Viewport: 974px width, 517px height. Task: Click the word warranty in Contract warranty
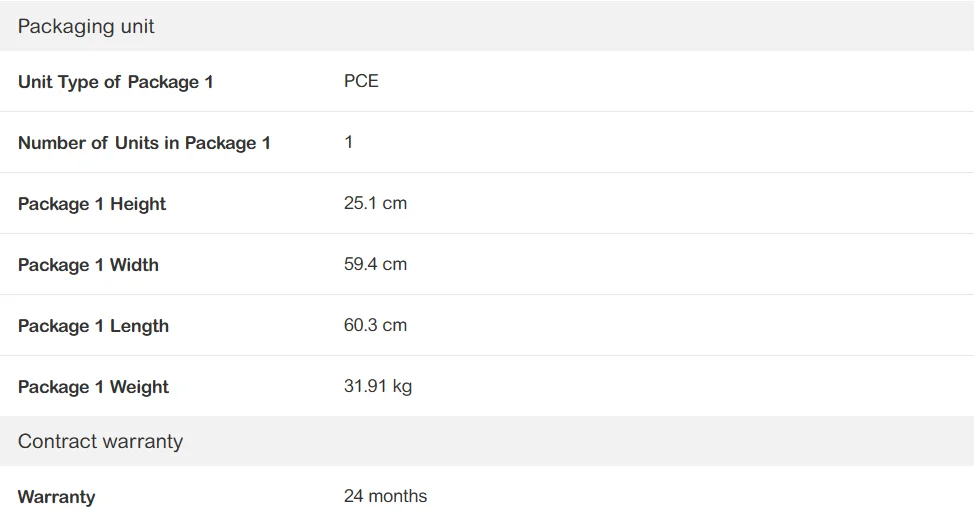pyautogui.click(x=144, y=442)
